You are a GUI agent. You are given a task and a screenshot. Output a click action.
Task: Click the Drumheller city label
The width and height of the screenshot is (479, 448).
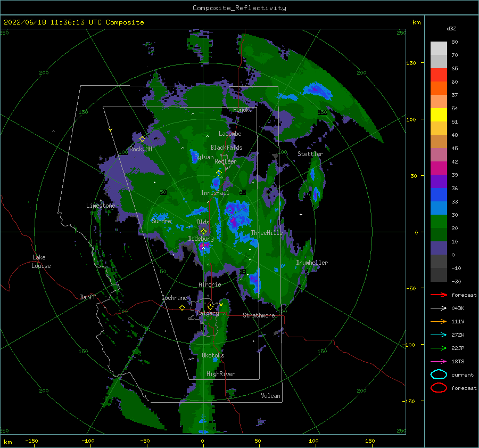click(312, 263)
